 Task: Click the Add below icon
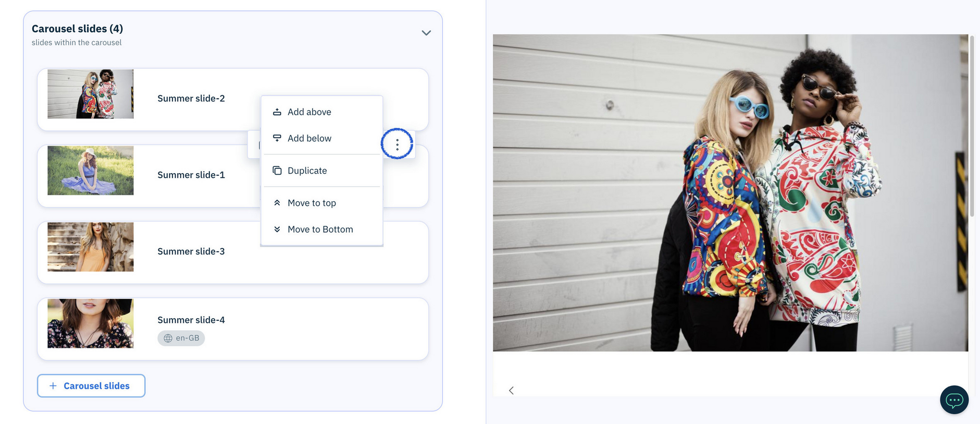[277, 138]
